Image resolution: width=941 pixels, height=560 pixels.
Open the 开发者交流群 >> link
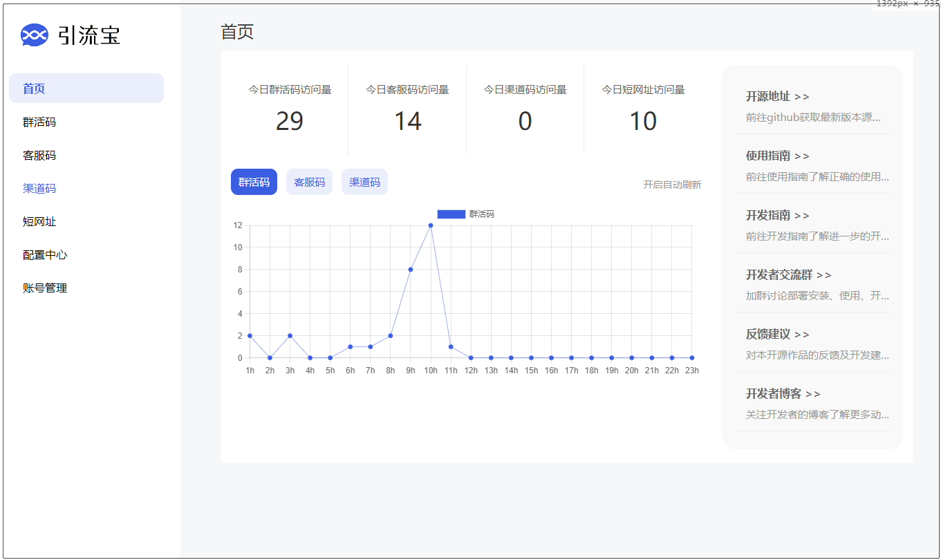pyautogui.click(x=789, y=274)
